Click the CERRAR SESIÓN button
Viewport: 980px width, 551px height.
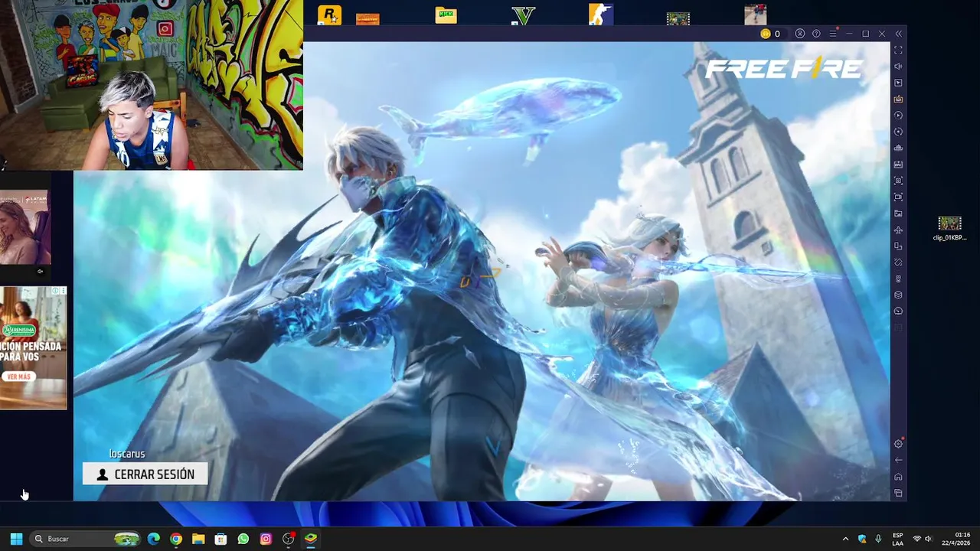145,474
